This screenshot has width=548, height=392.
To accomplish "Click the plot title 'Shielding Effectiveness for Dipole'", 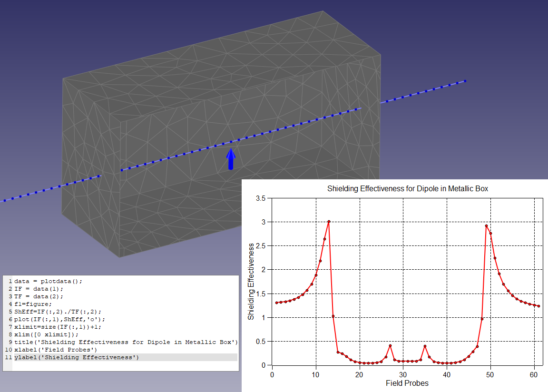I will click(408, 189).
